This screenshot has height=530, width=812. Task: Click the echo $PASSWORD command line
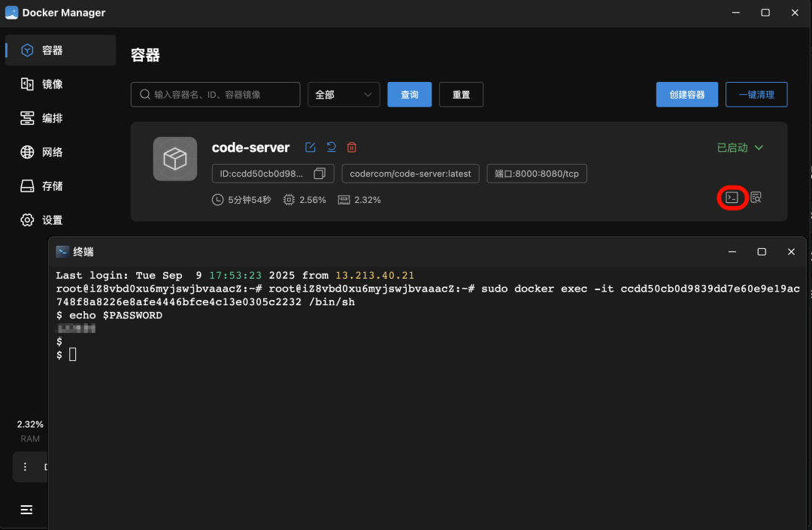click(x=109, y=315)
